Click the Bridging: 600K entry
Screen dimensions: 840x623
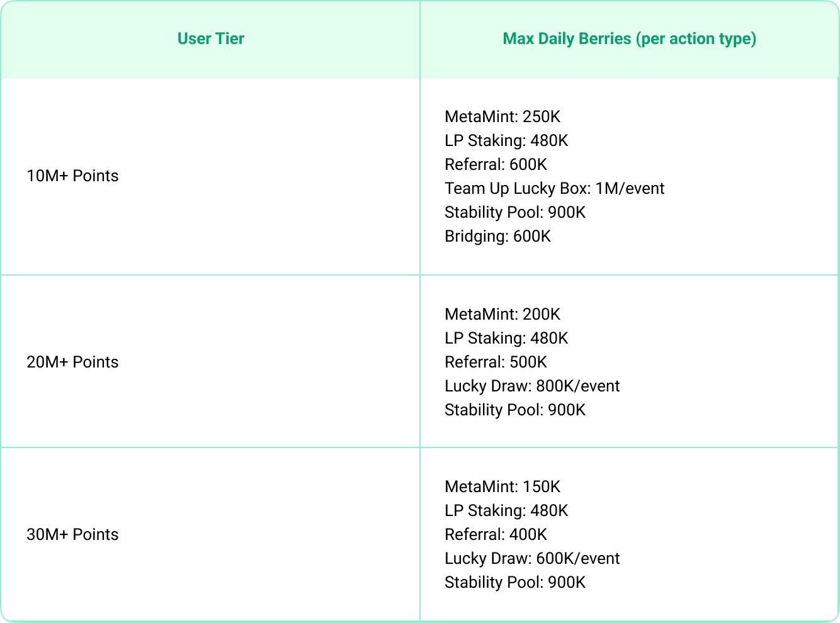[x=497, y=236]
